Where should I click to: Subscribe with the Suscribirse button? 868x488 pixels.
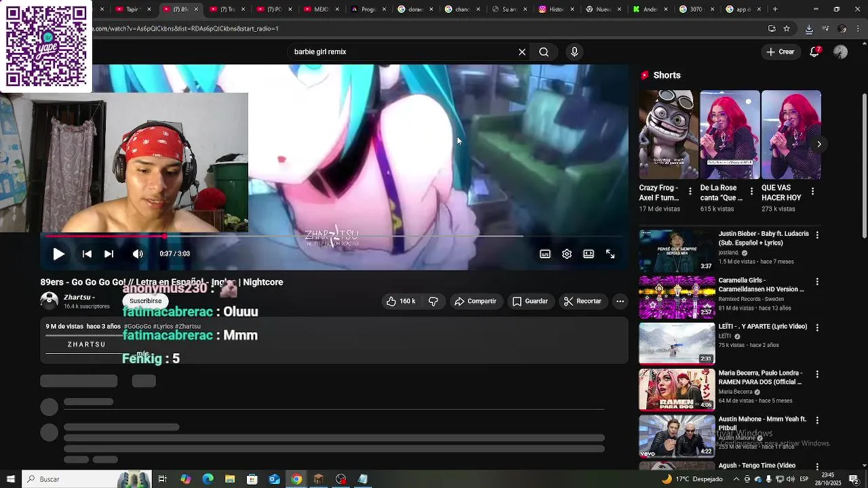[x=145, y=301]
